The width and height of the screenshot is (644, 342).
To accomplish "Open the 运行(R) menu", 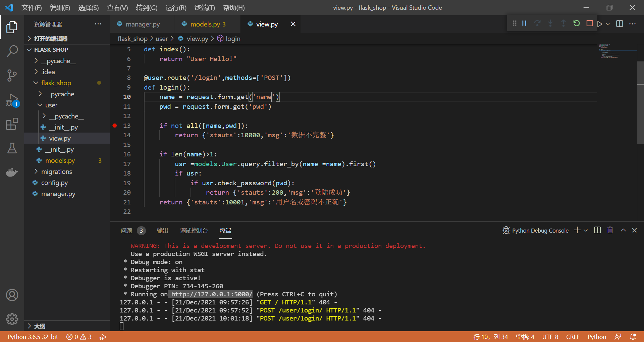I will (176, 8).
